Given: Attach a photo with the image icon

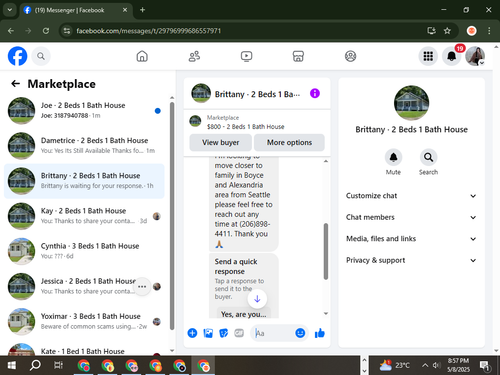Looking at the screenshot, I should [208, 333].
